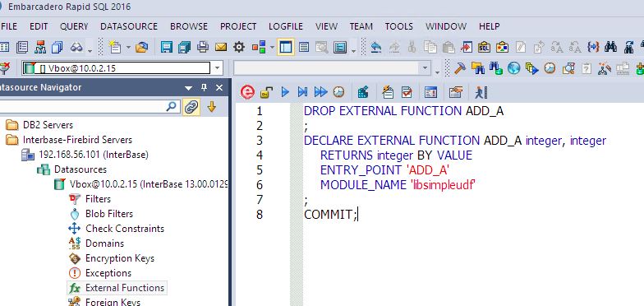The image size is (644, 306).
Task: Select Encryption Keys node
Action: coord(120,258)
